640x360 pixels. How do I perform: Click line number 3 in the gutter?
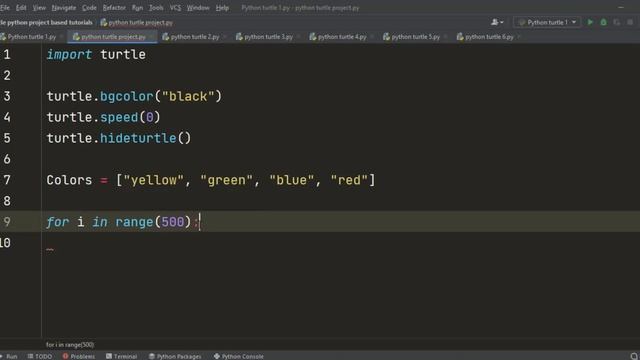(7, 96)
